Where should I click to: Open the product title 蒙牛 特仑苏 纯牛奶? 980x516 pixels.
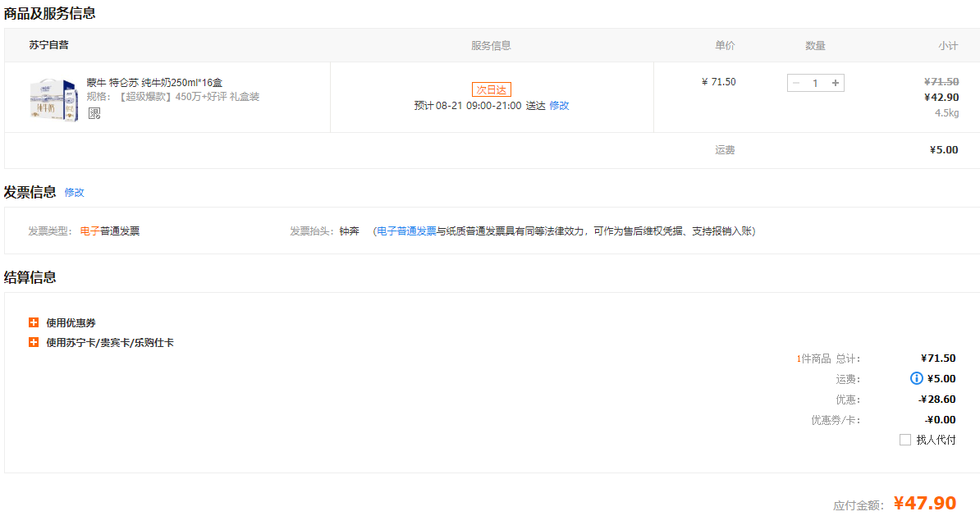click(x=154, y=83)
